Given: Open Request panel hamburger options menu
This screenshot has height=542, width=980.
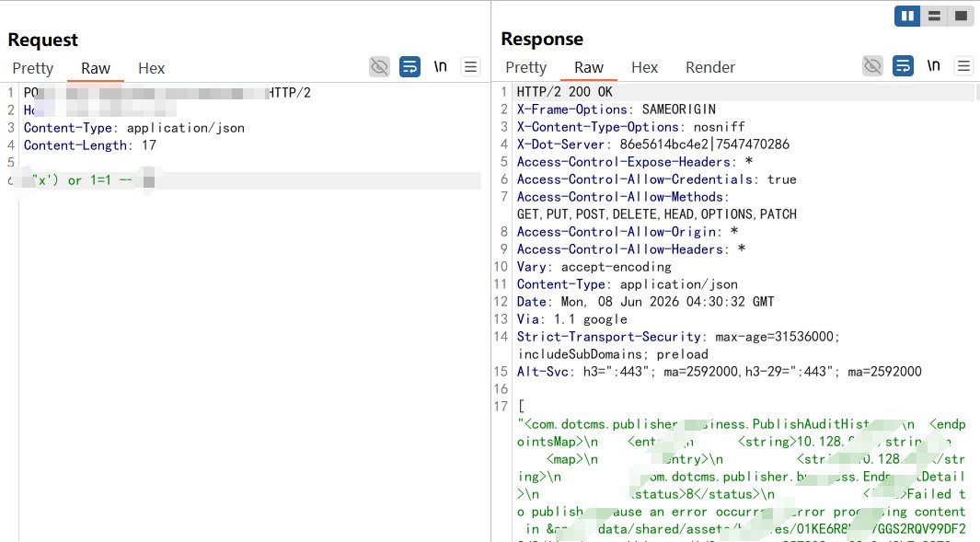Looking at the screenshot, I should pyautogui.click(x=470, y=66).
